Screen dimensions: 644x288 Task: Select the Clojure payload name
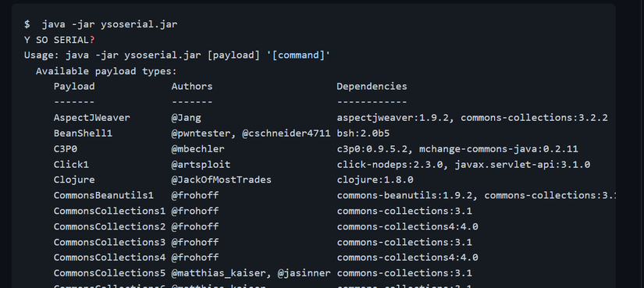74,180
